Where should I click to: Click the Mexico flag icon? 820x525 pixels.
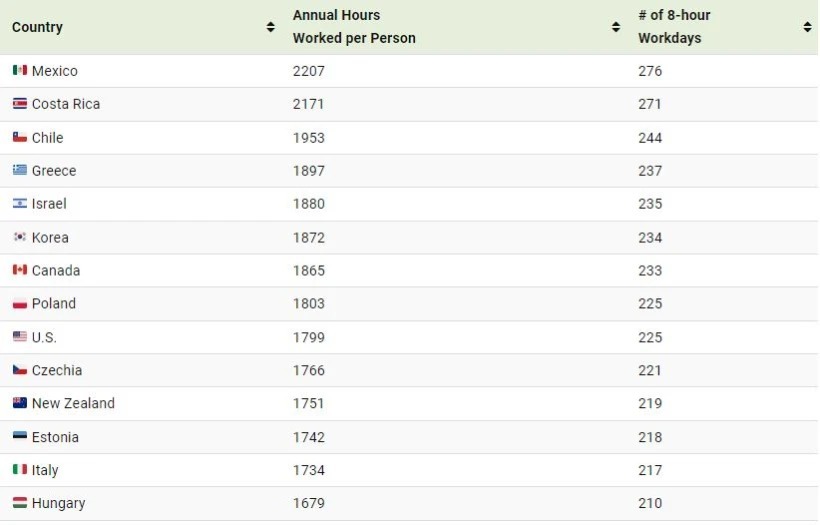coord(20,70)
